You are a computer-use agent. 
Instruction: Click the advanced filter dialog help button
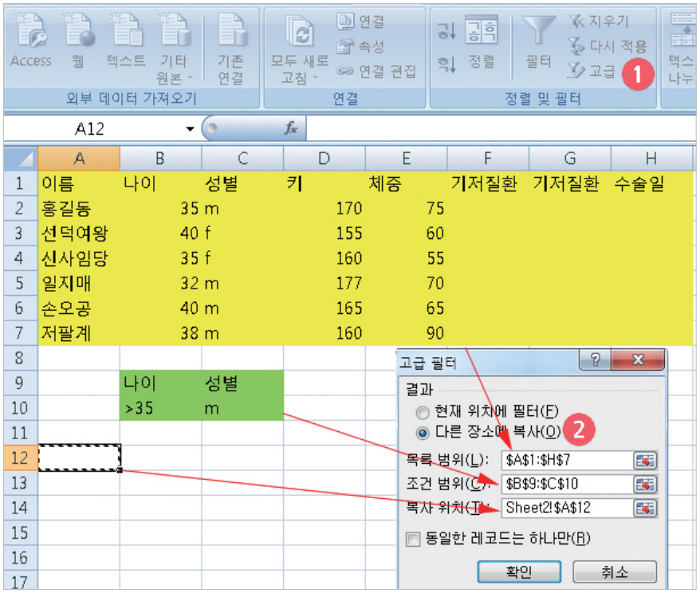(596, 359)
